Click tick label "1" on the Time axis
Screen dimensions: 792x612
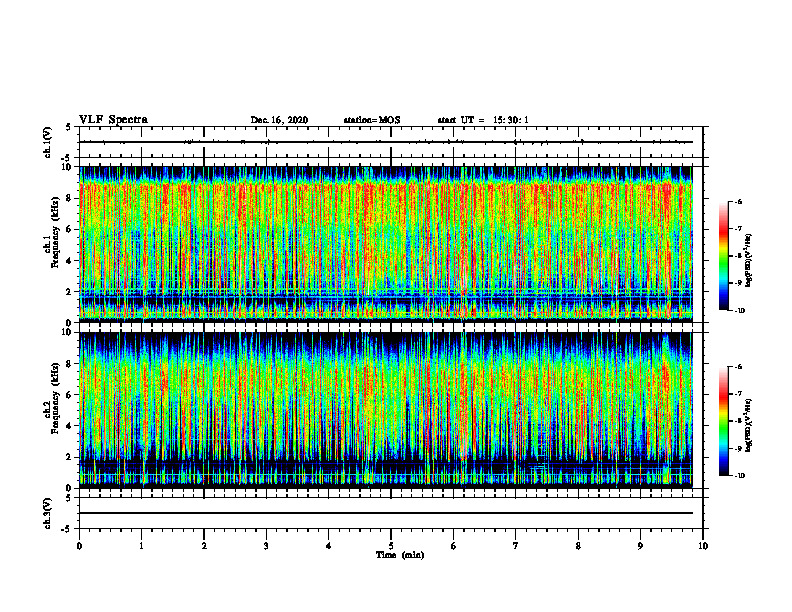pyautogui.click(x=141, y=546)
